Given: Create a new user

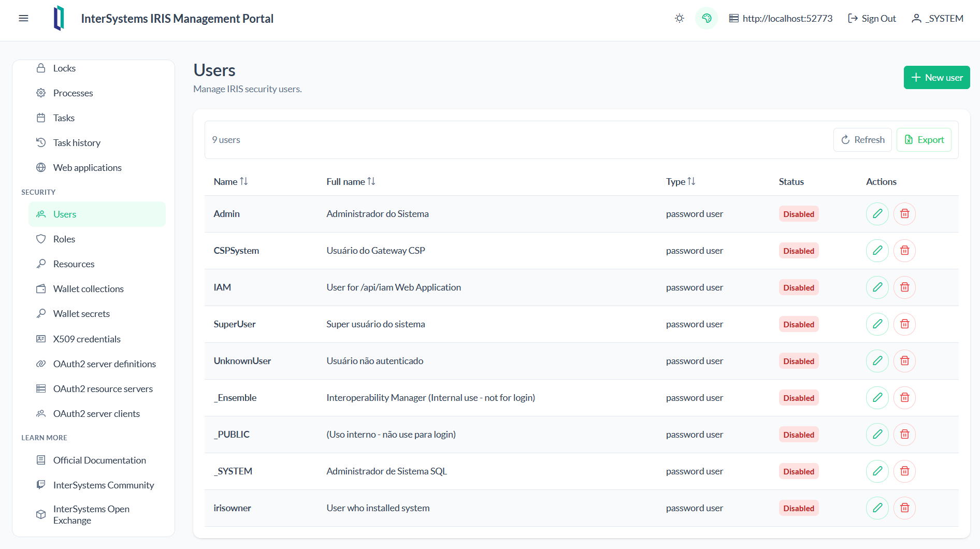Looking at the screenshot, I should pyautogui.click(x=936, y=78).
